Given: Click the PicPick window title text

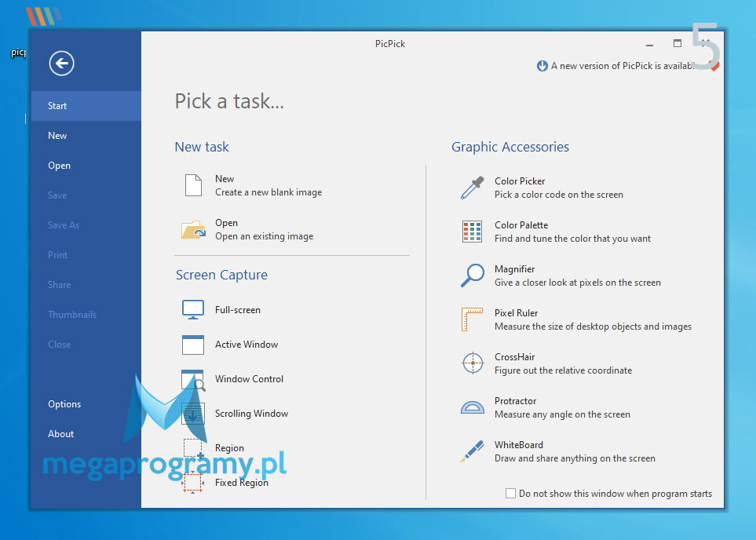Looking at the screenshot, I should (390, 44).
